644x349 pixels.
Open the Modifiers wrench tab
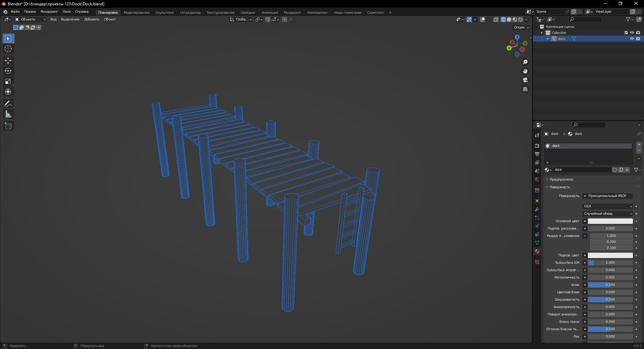(537, 209)
